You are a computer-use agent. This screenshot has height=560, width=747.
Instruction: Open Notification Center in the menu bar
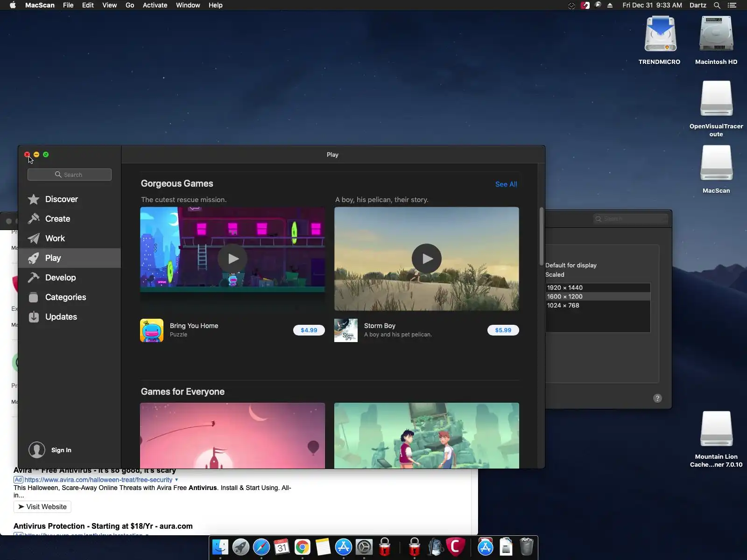[x=732, y=5]
